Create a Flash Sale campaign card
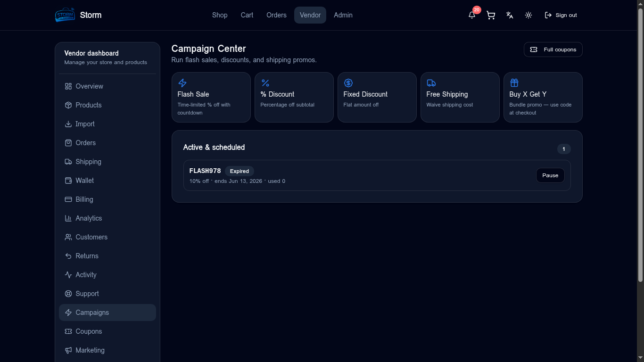The height and width of the screenshot is (362, 644). click(x=211, y=97)
